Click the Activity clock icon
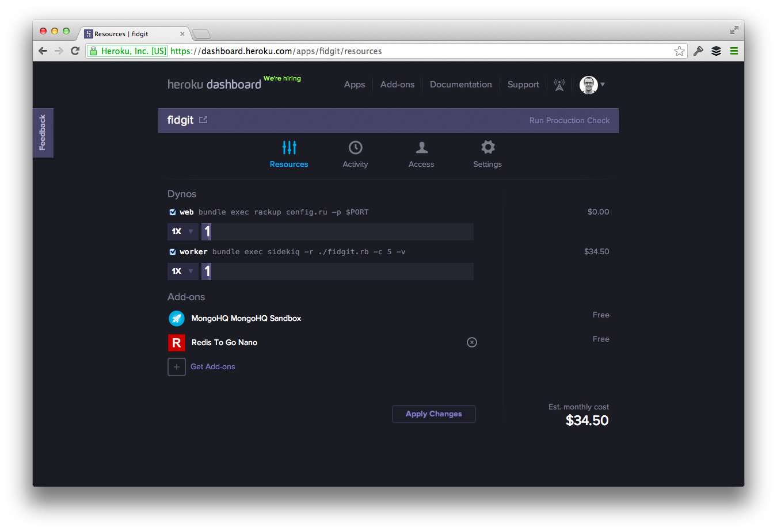777x532 pixels. (x=356, y=147)
